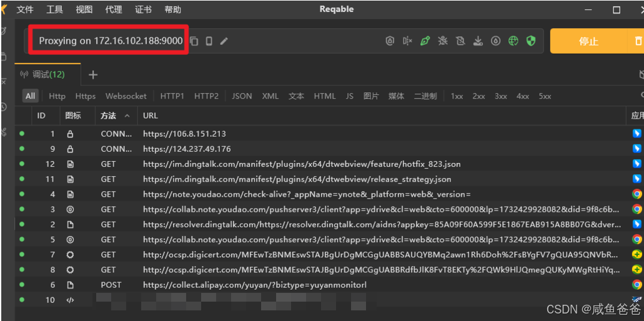Click lock icon in row ID 9
The height and width of the screenshot is (321, 644).
coord(70,149)
